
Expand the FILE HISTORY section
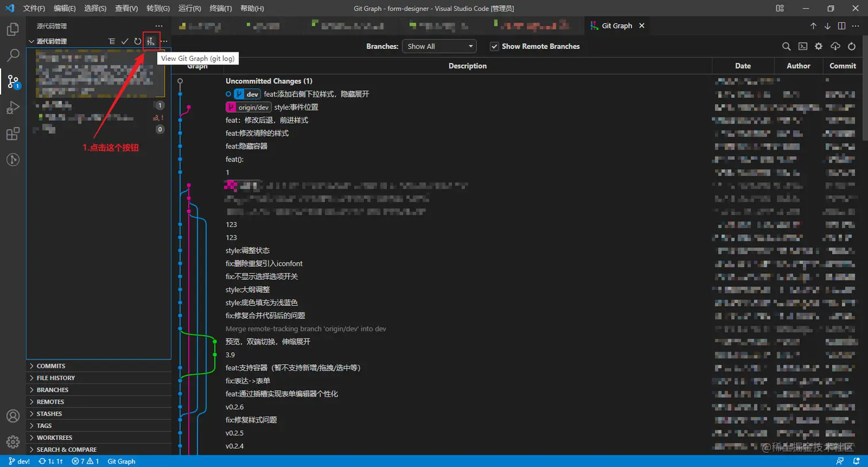(x=99, y=378)
